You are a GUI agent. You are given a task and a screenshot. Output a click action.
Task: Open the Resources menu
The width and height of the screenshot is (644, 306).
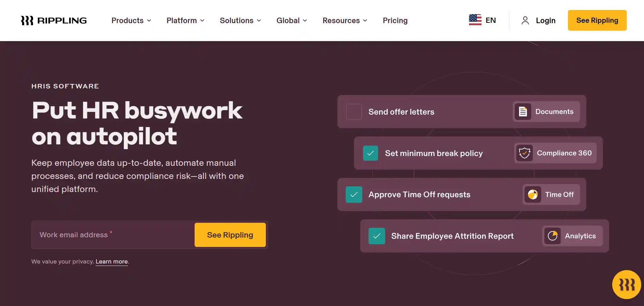click(x=345, y=20)
